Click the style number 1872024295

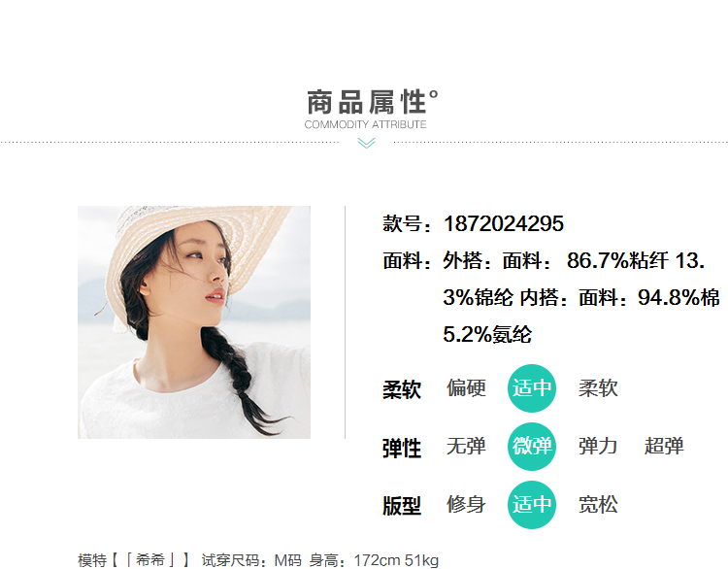click(x=504, y=224)
